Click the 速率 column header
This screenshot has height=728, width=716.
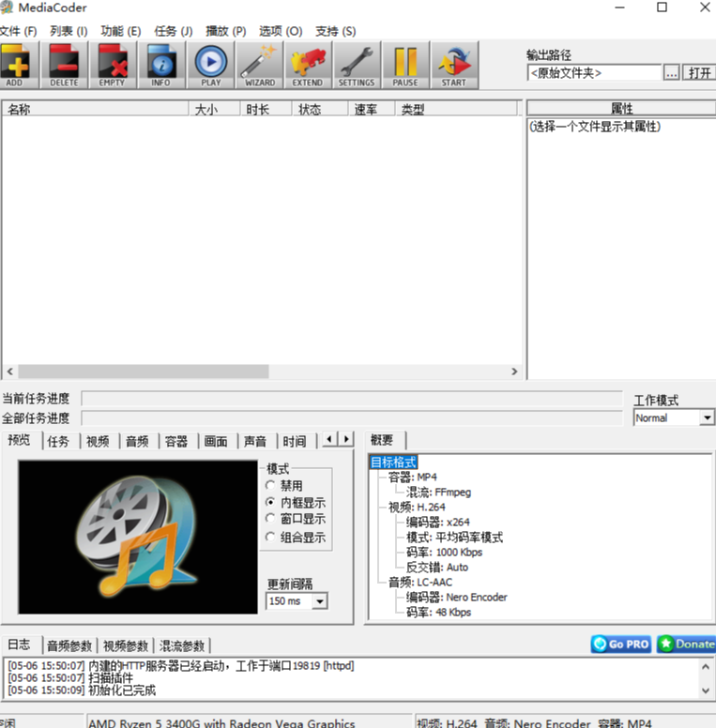pyautogui.click(x=372, y=110)
